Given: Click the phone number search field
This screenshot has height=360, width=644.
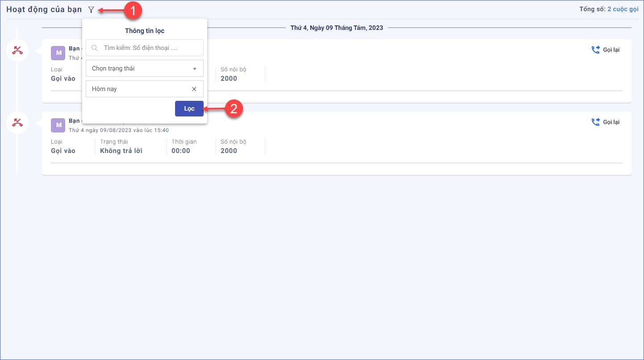Looking at the screenshot, I should pos(147,48).
